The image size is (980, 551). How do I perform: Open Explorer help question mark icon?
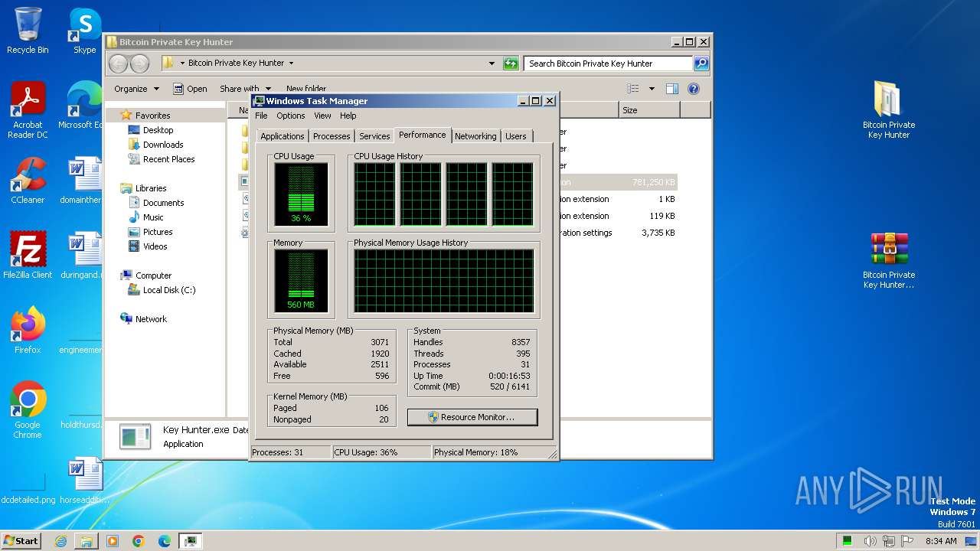pos(694,89)
